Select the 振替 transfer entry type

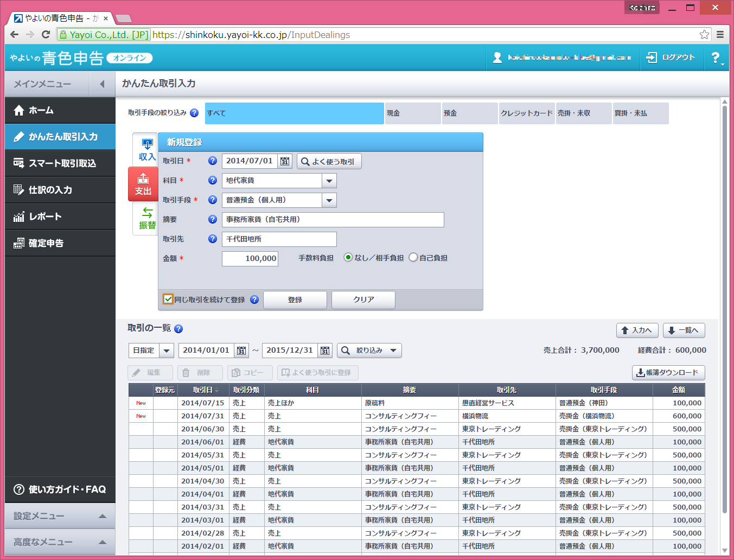(x=146, y=218)
